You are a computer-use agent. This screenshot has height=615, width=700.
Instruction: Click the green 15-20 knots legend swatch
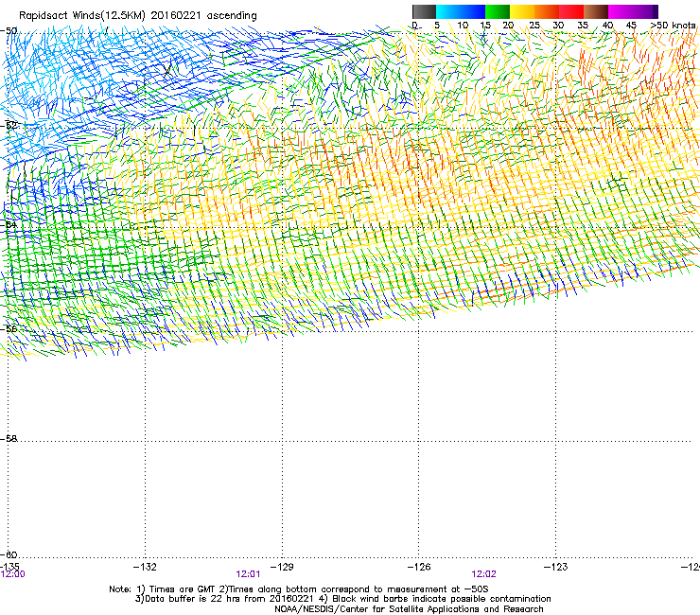click(x=498, y=11)
